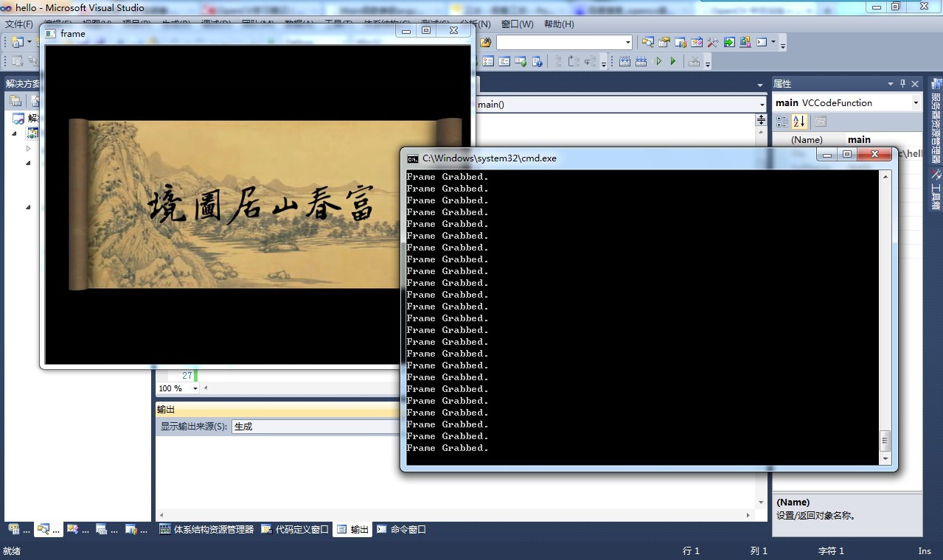This screenshot has width=943, height=560.
Task: Click the Display Word Completion icon
Action: (537, 61)
